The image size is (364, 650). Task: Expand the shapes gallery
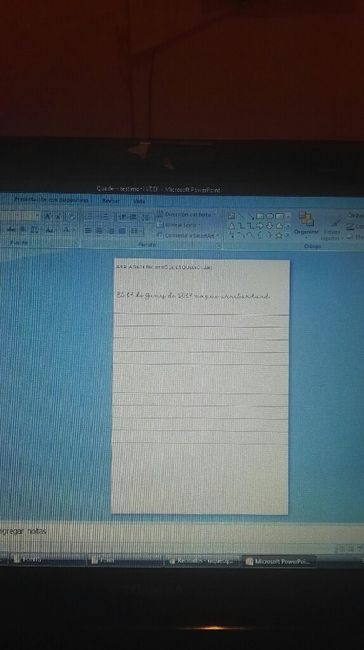click(x=288, y=236)
